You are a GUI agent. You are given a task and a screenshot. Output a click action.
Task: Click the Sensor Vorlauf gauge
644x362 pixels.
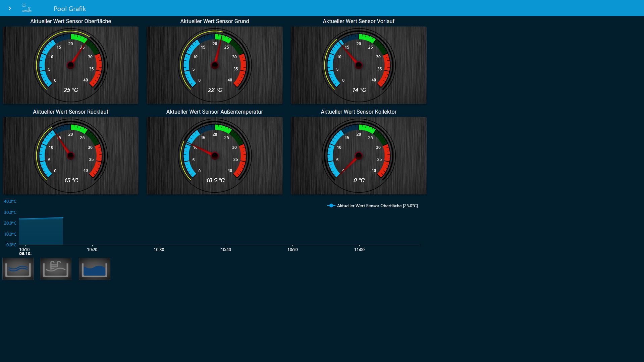click(x=359, y=65)
